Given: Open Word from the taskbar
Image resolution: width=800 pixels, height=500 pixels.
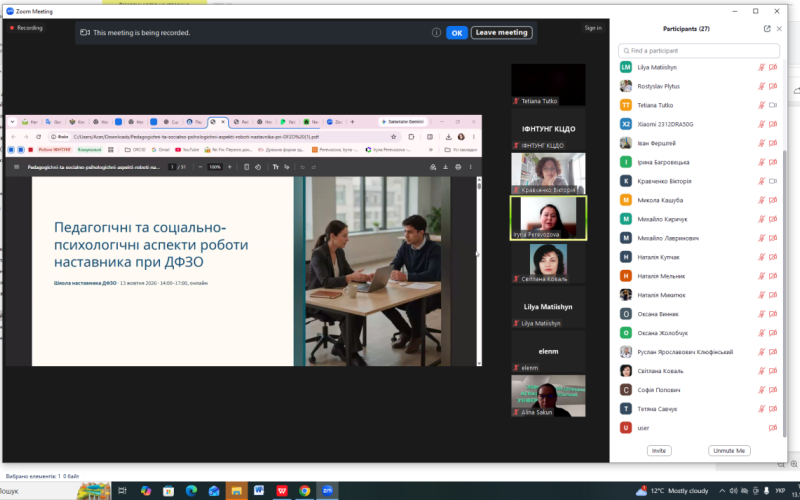Looking at the screenshot, I should [x=259, y=491].
